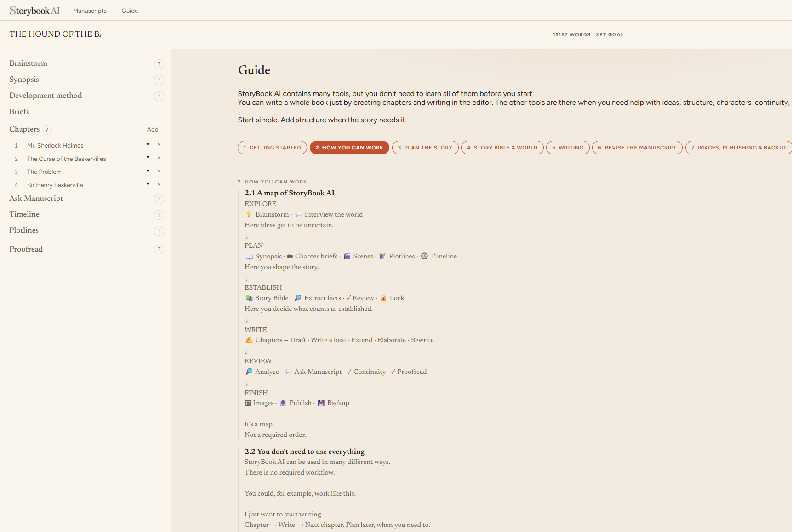Open Proofread in the sidebar
The width and height of the screenshot is (792, 532).
coord(26,249)
